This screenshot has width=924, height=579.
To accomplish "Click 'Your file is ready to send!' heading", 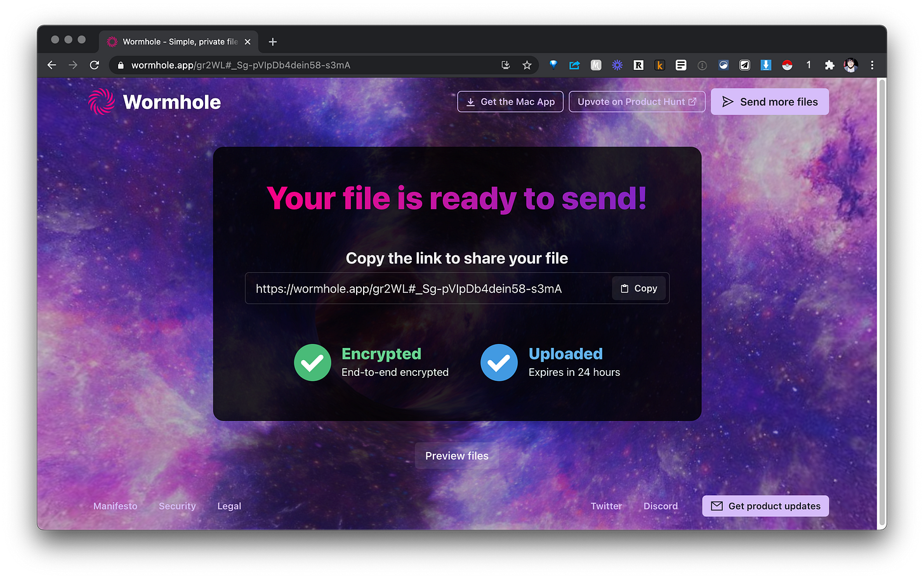I will coord(457,198).
